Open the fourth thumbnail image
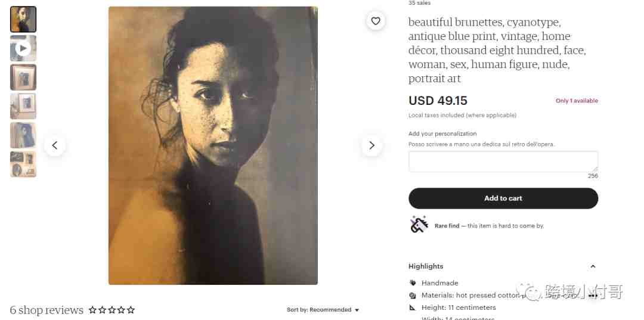644x320 pixels. click(x=23, y=106)
